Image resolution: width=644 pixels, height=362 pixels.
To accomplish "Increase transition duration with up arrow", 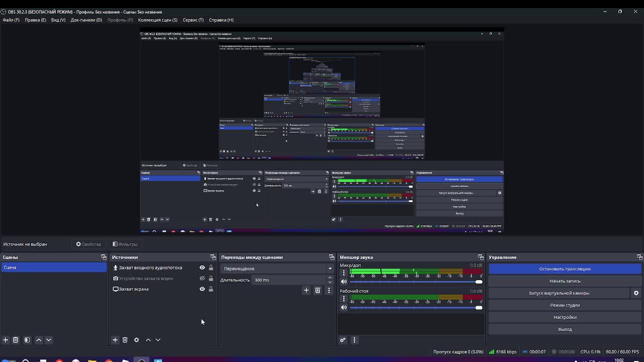I will 330,278.
